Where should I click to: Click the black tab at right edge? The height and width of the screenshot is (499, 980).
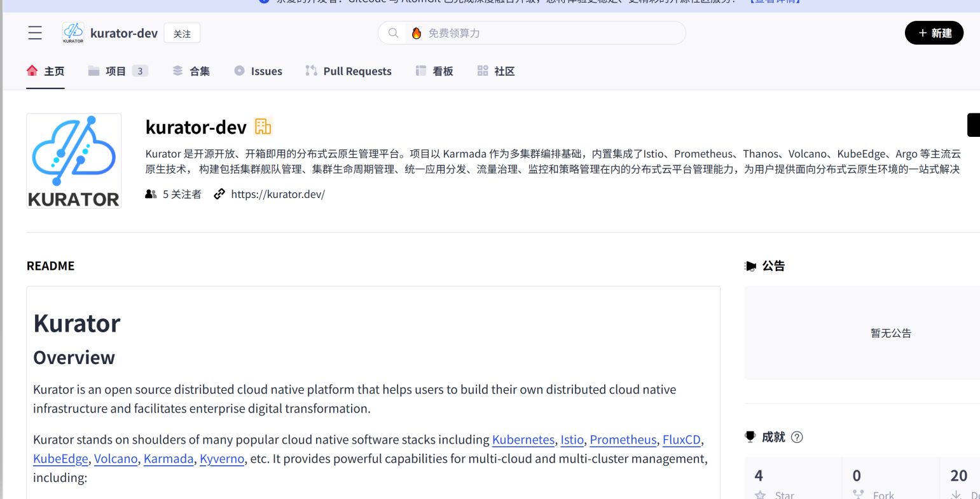click(974, 125)
